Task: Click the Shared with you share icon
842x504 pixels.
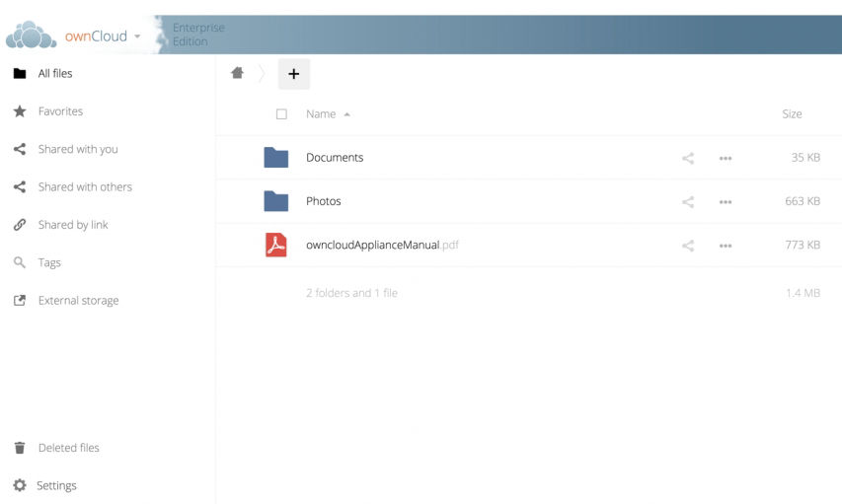Action: click(20, 149)
